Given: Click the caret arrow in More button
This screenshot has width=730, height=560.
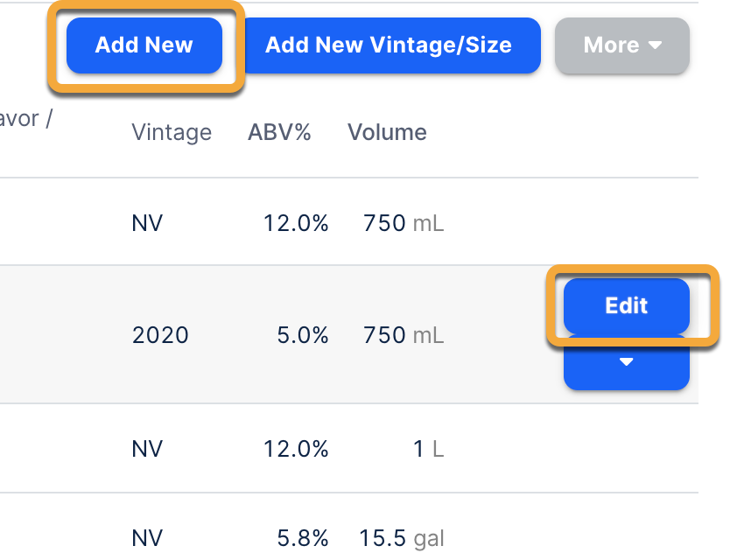Looking at the screenshot, I should pos(656,45).
